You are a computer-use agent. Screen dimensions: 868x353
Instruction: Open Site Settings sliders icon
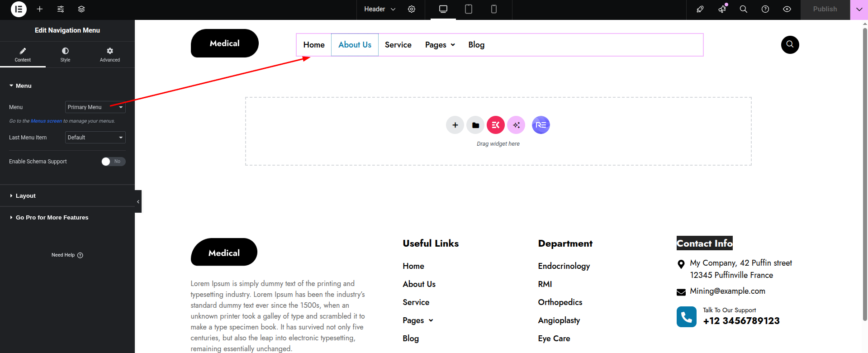pos(61,9)
